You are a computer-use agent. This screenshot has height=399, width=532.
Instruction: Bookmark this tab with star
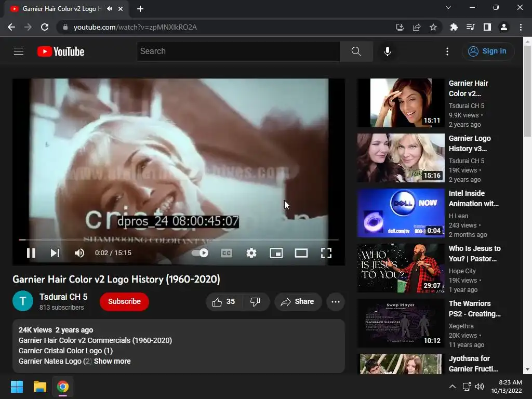pos(433,27)
